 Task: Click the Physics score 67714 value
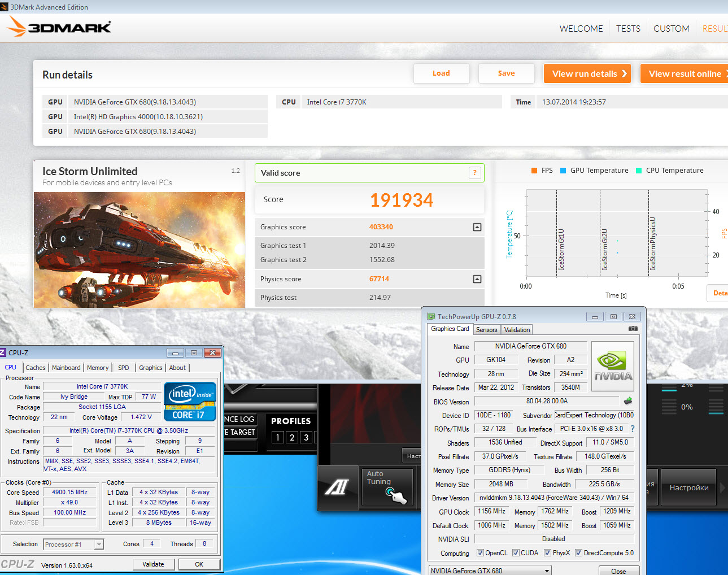[379, 279]
